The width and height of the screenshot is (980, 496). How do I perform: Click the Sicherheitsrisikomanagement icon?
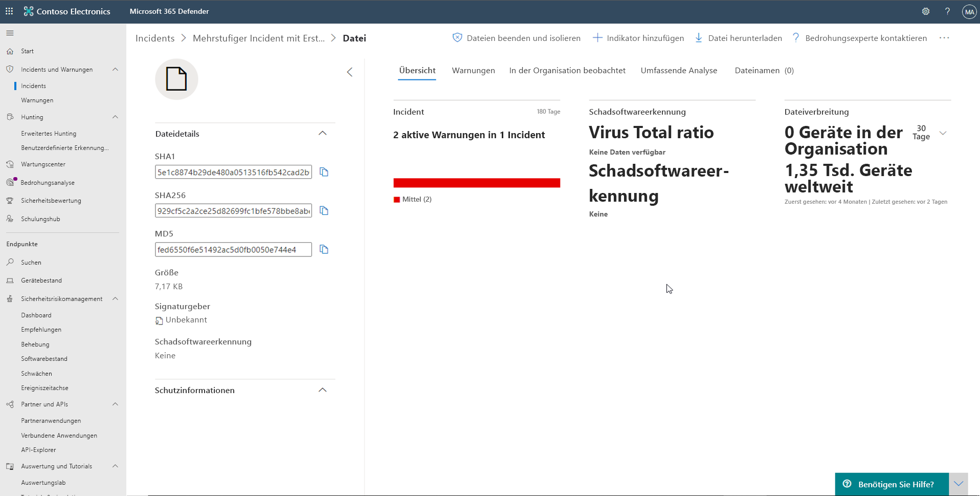point(10,299)
